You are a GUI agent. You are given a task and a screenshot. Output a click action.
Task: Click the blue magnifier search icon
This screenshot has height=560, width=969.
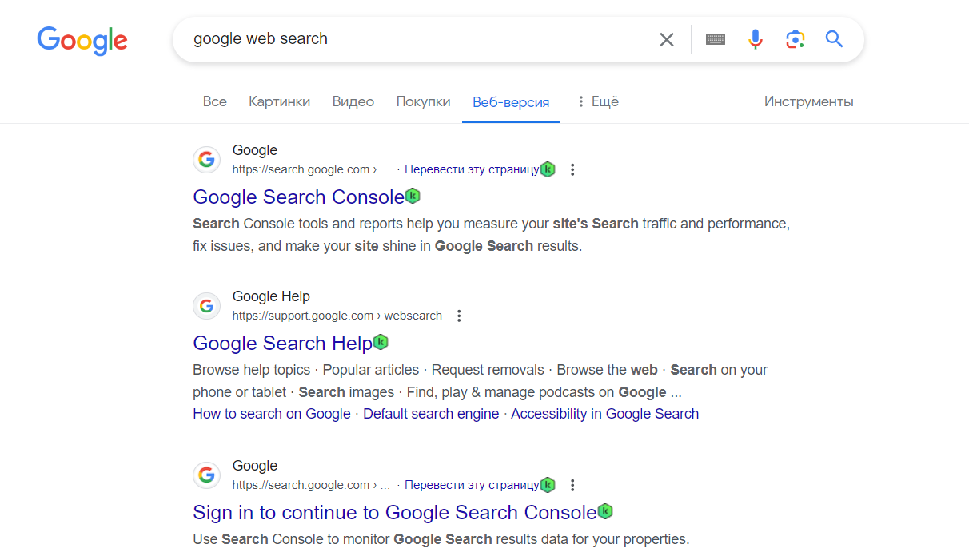(x=834, y=38)
